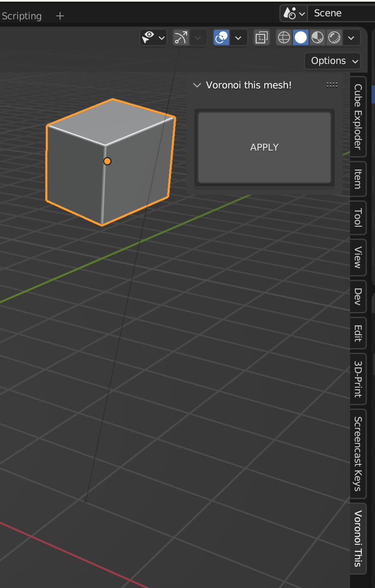375x588 pixels.
Task: Switch to Wireframe viewport shading
Action: [x=284, y=38]
